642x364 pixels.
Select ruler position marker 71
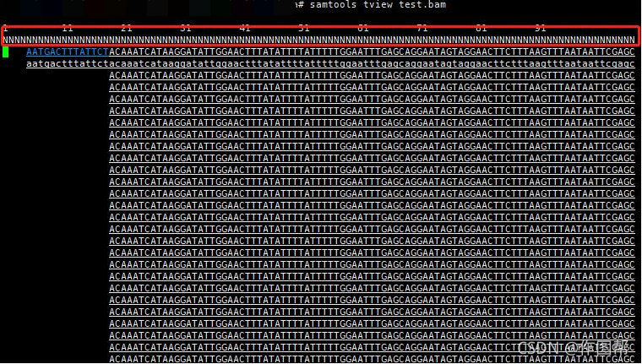(x=422, y=28)
